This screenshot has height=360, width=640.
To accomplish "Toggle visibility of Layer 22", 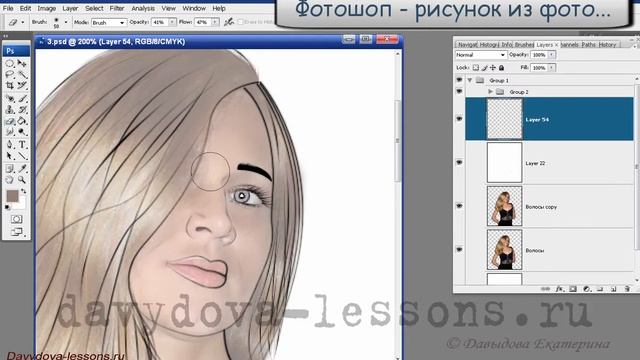I will (460, 162).
